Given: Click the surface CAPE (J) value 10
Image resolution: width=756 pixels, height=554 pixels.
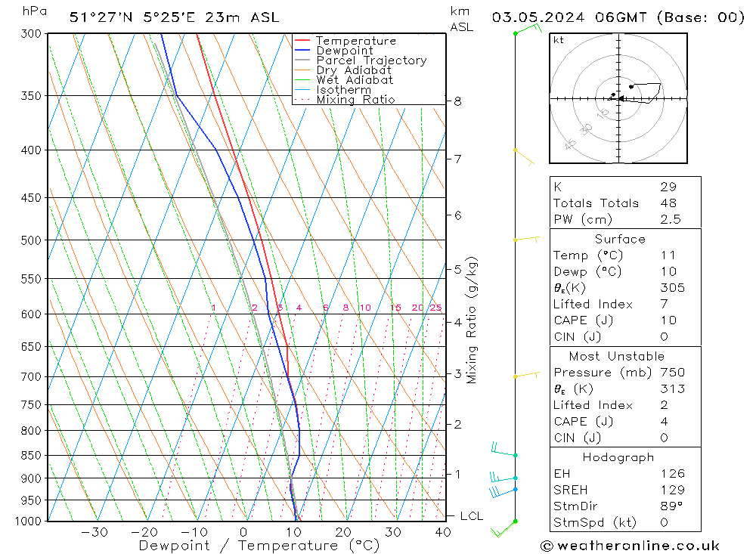Looking at the screenshot, I should coord(668,320).
